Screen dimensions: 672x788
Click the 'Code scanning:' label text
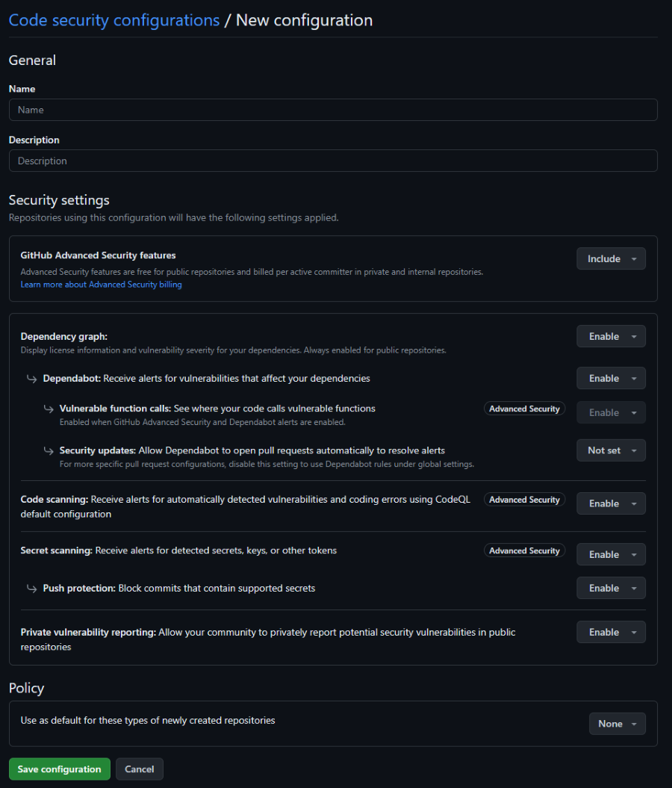click(x=55, y=500)
